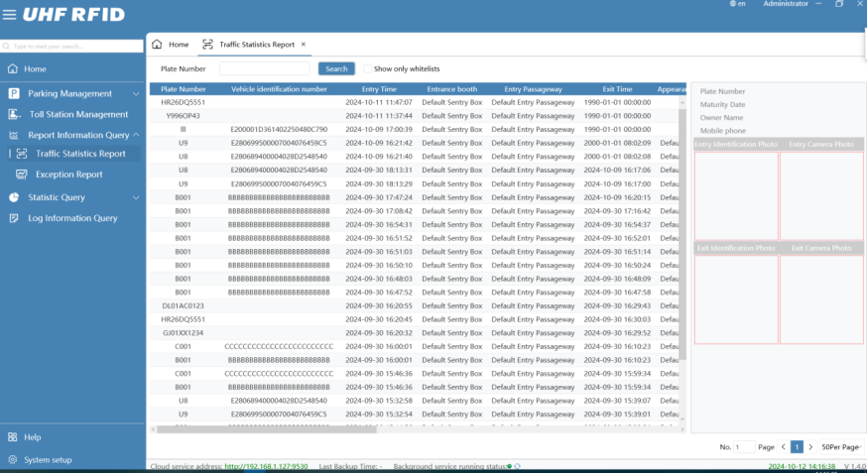The width and height of the screenshot is (868, 474).
Task: Open Exception Report menu item
Action: 69,175
